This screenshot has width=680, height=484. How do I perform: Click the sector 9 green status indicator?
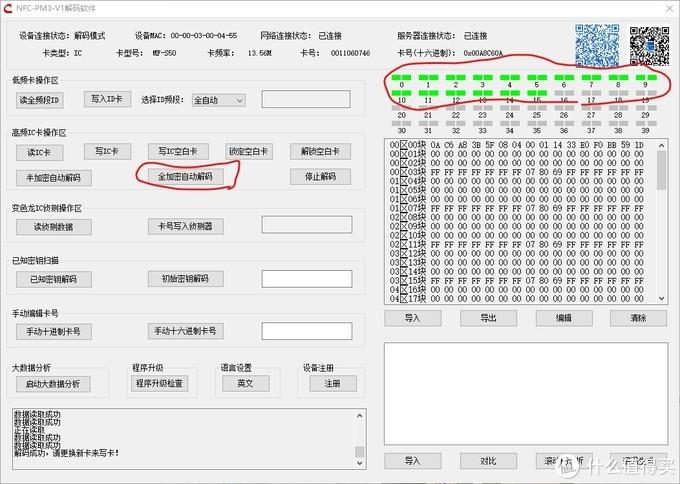(646, 77)
